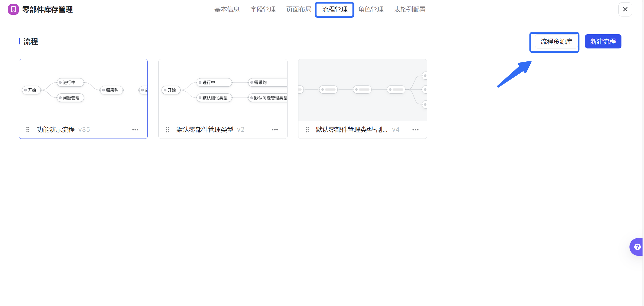This screenshot has width=644, height=306.
Task: Open the 功能演示流程 flow thumbnail
Action: [x=83, y=90]
